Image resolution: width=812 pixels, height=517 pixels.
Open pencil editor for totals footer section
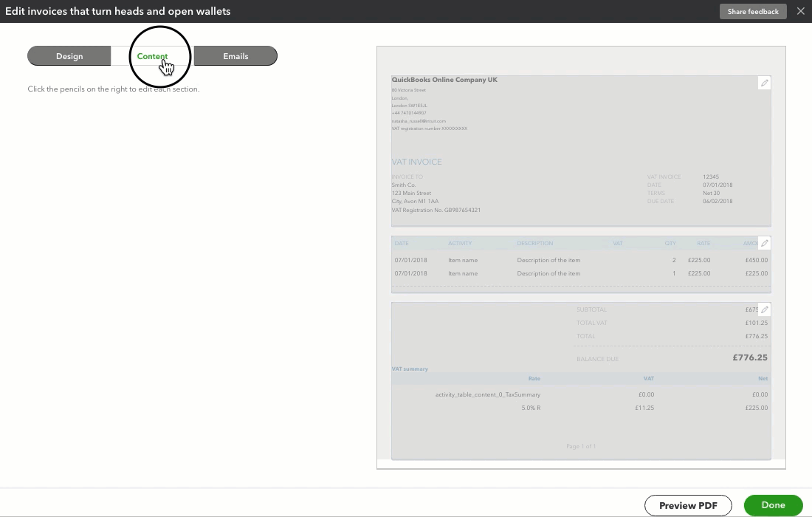pos(764,309)
